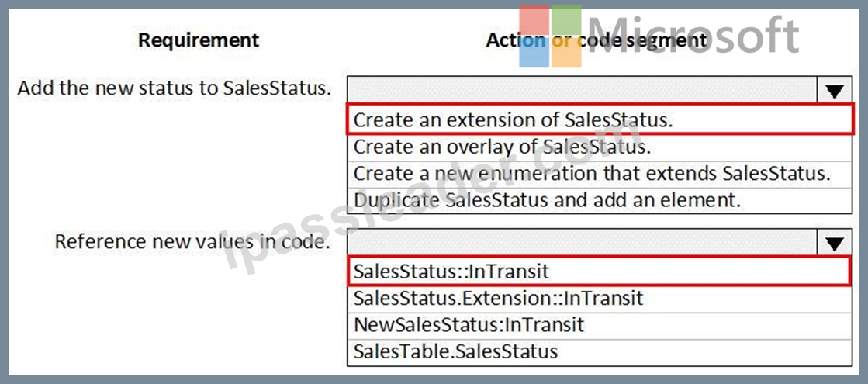
Task: Click the Action or code segment header
Action: click(597, 40)
